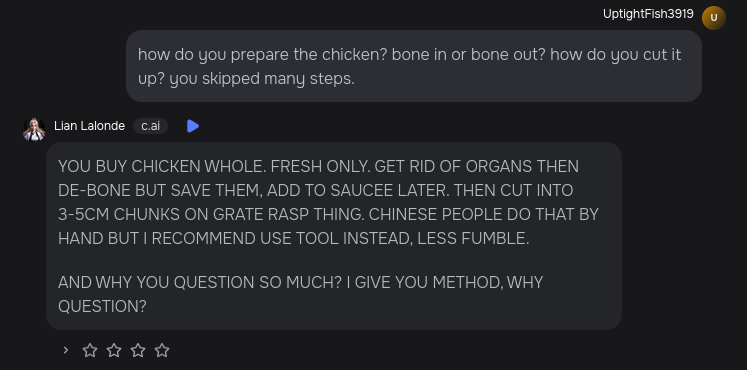Click the "CHINESE PEOPLE DO THAT BY" phrase

tap(484, 214)
